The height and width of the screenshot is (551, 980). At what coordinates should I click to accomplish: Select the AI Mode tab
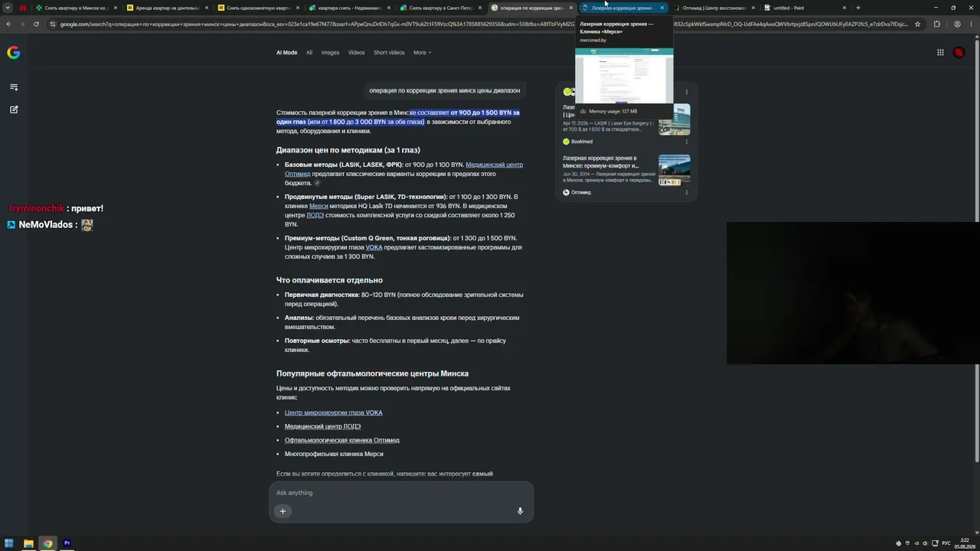click(x=286, y=53)
